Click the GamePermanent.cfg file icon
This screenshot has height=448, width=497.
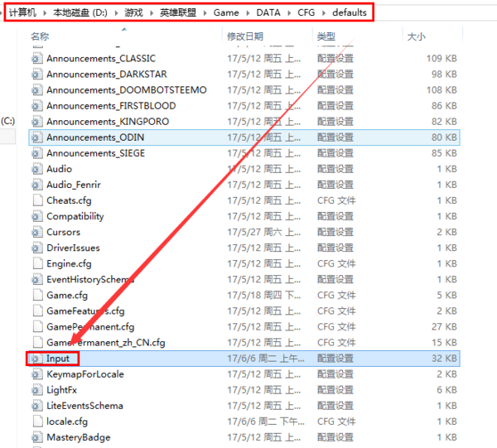38,327
